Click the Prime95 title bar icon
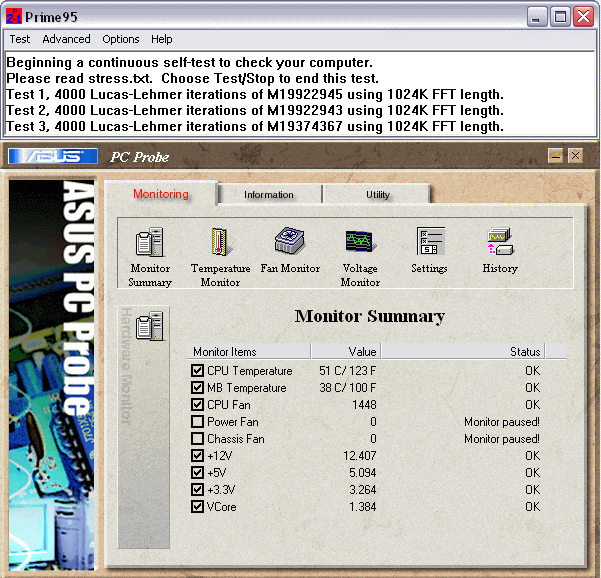The image size is (601, 578). [x=14, y=17]
